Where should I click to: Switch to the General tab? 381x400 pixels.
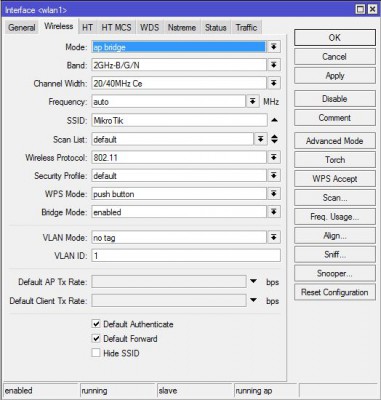click(x=22, y=27)
